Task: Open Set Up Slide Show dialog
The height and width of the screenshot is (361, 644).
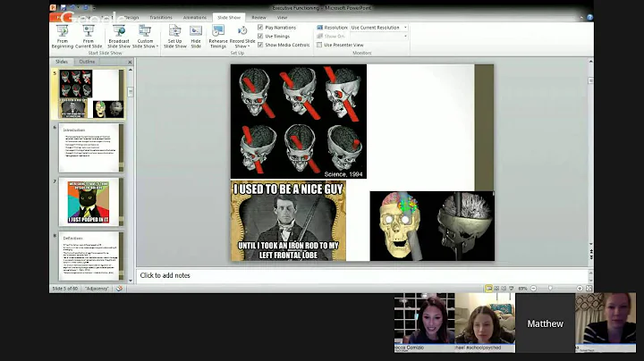Action: click(x=175, y=37)
